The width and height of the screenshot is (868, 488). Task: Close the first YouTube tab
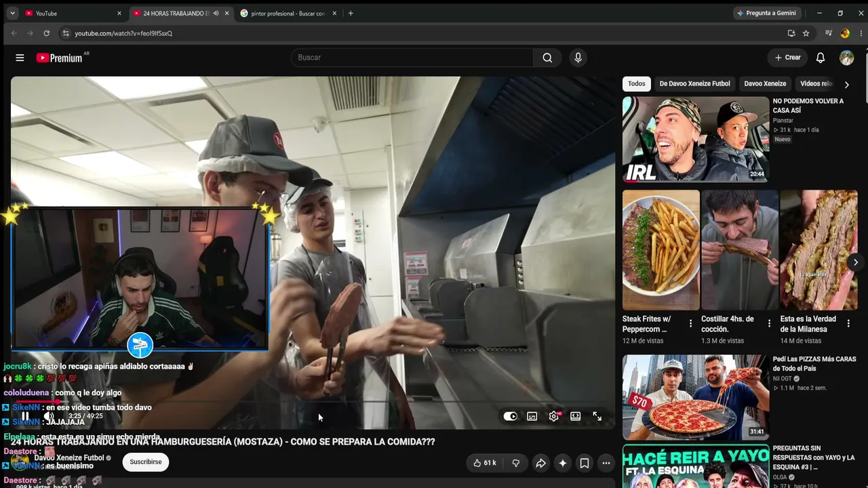[119, 13]
